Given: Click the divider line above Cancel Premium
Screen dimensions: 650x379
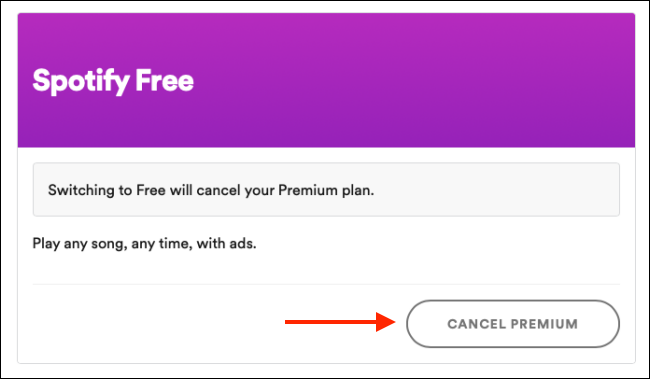Looking at the screenshot, I should click(326, 284).
